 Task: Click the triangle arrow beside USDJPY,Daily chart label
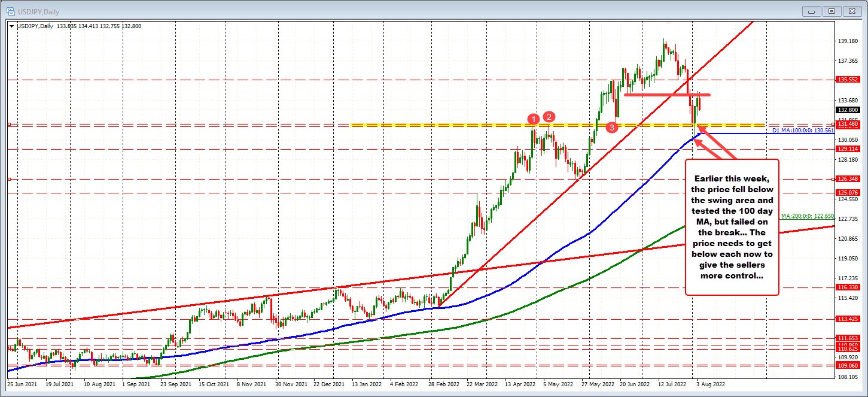point(12,26)
